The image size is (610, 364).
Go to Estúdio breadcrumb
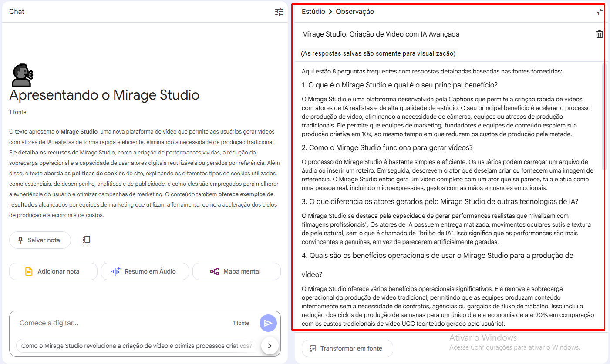point(313,12)
